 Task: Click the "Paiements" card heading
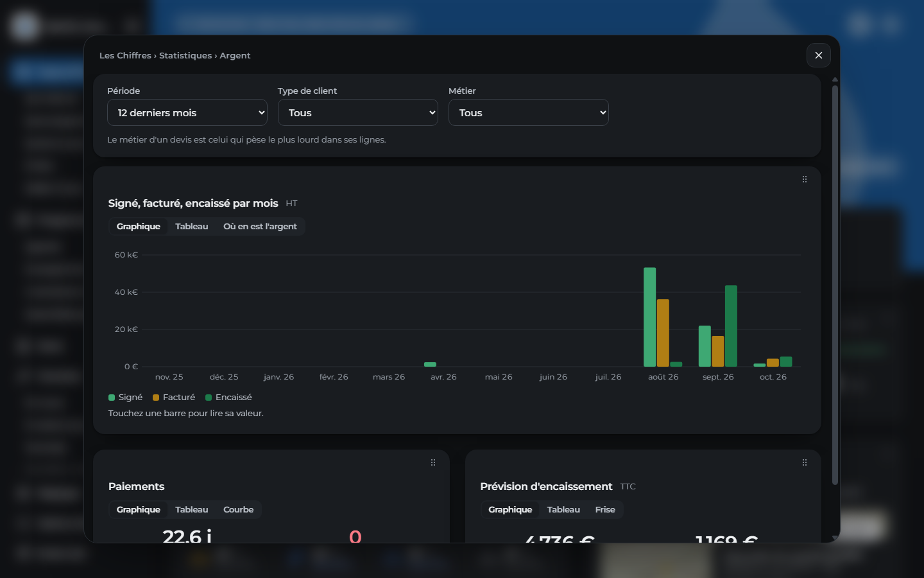click(x=136, y=486)
